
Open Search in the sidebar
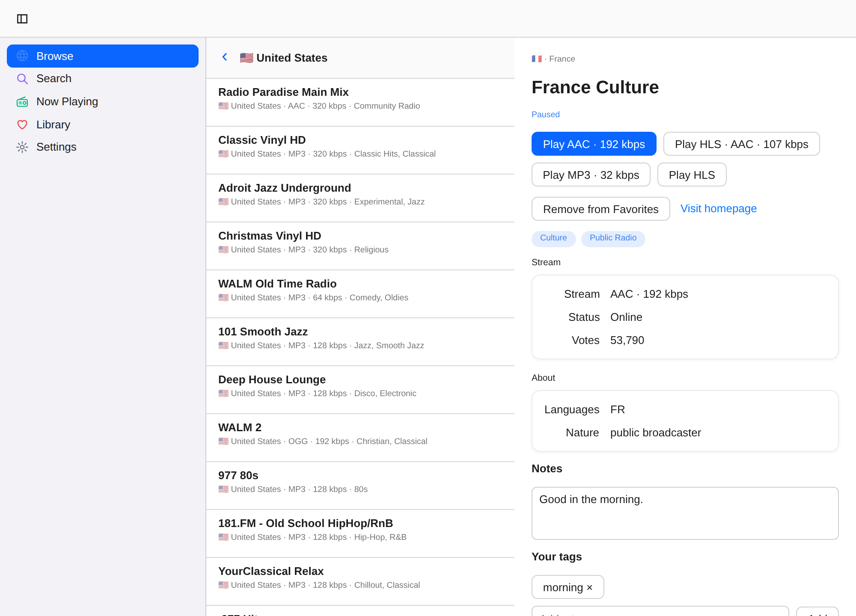pos(103,79)
